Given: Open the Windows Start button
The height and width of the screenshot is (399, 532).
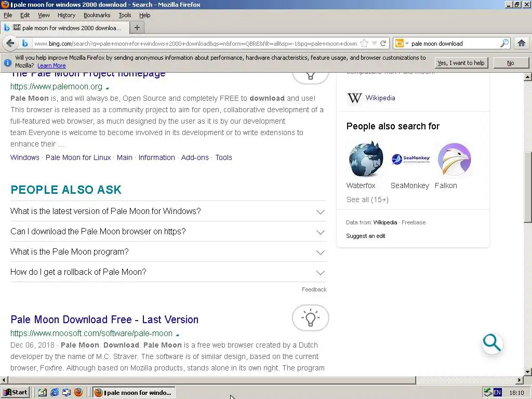Looking at the screenshot, I should click(x=16, y=393).
